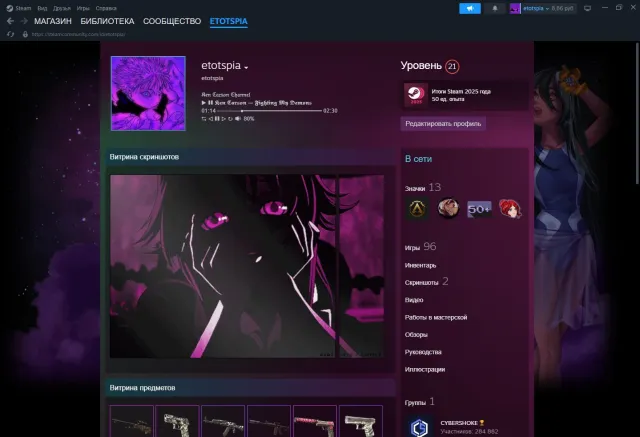Screen dimensions: 640x437
Task: Open the Steam menu
Action: tap(23, 8)
